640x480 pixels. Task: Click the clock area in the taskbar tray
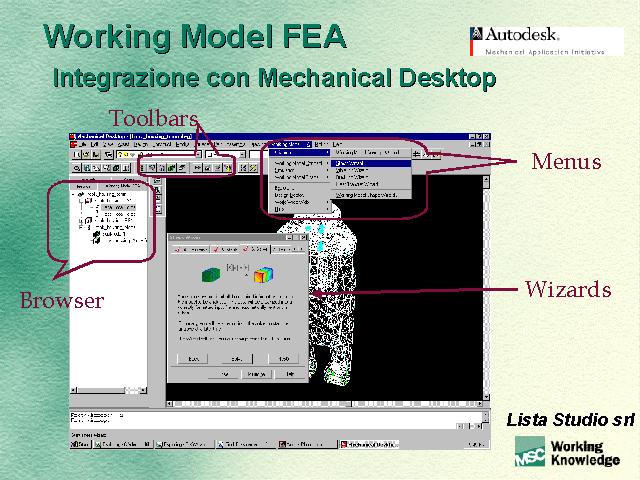[x=476, y=444]
